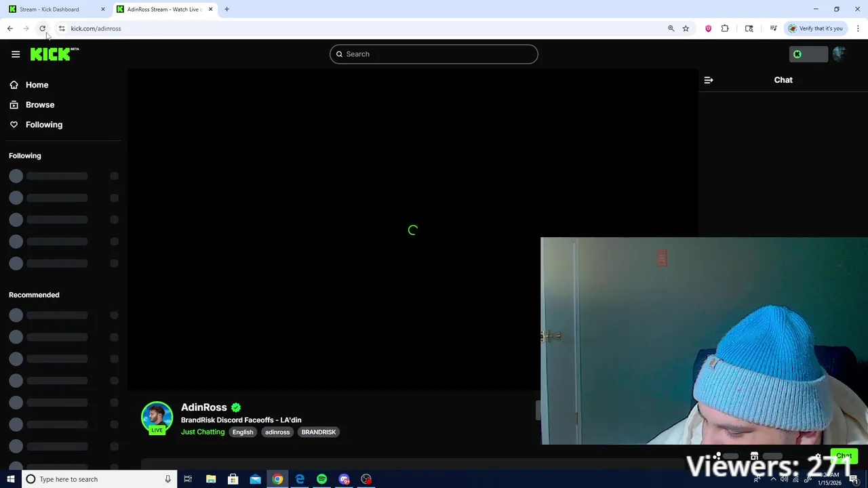Image resolution: width=868 pixels, height=488 pixels.
Task: Click the address bar URL
Action: coord(96,28)
